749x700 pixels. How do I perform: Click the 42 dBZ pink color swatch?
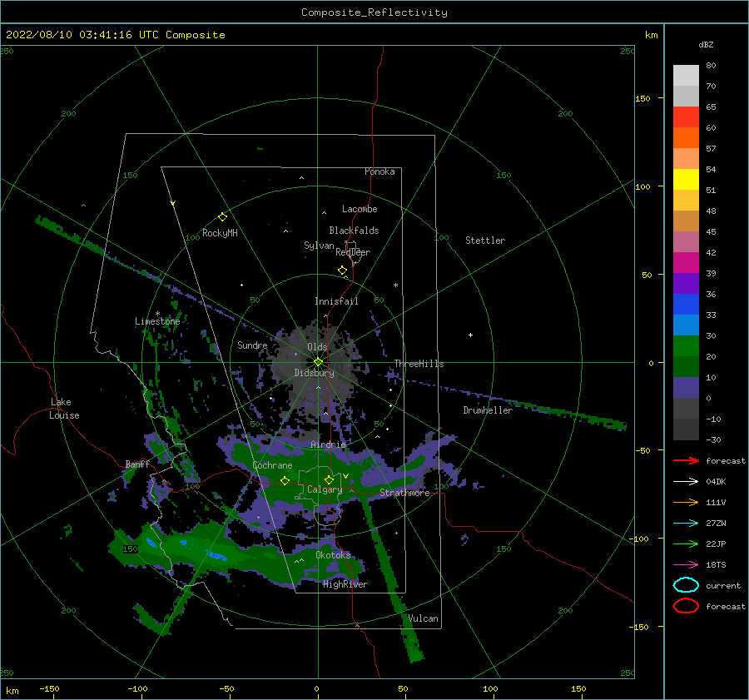coord(686,241)
